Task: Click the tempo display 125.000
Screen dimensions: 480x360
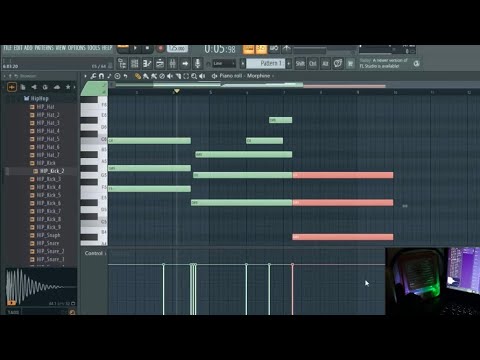Action: pos(177,48)
